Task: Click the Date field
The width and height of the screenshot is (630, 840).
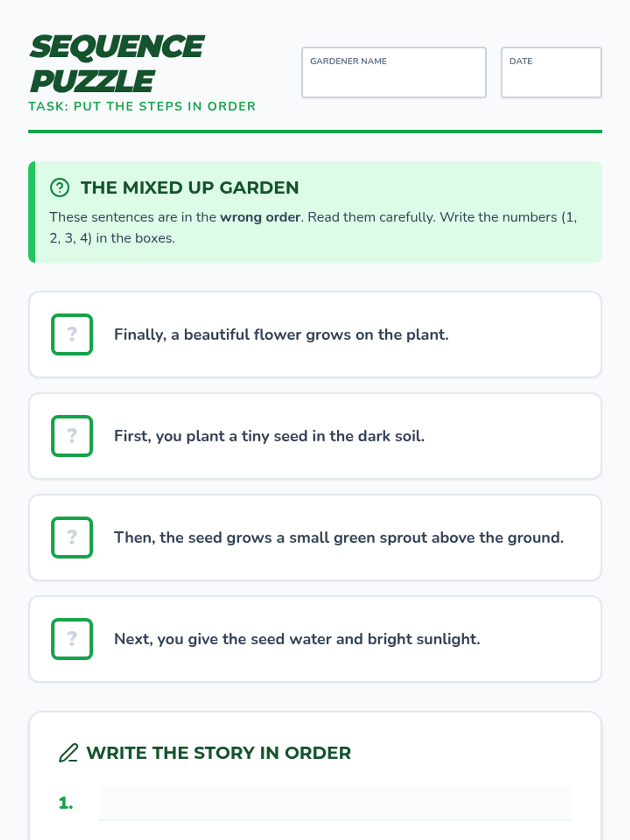Action: (x=551, y=72)
